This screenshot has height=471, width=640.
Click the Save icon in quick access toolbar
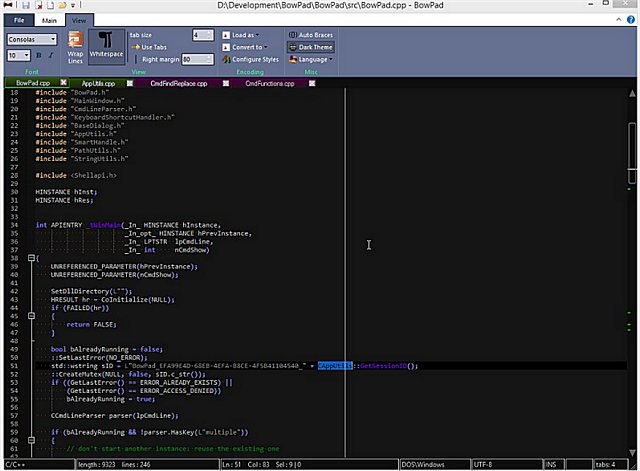(24, 6)
